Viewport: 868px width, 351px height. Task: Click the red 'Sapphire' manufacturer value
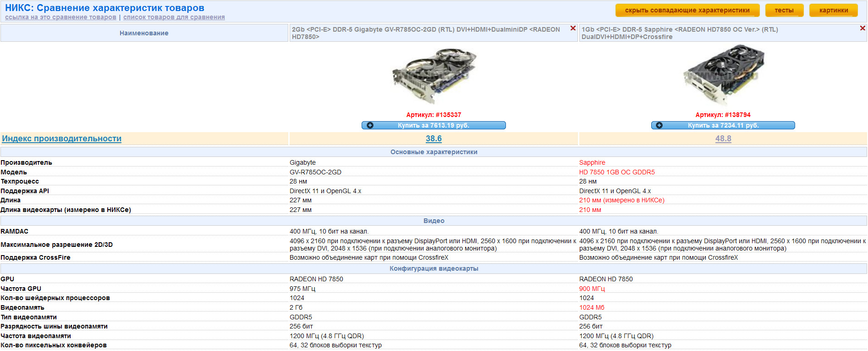coord(592,162)
